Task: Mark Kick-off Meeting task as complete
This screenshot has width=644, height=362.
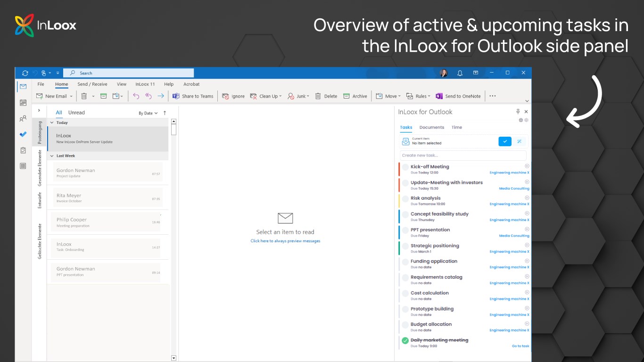Action: click(405, 169)
